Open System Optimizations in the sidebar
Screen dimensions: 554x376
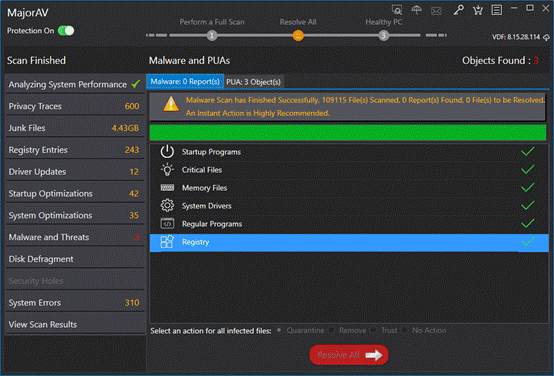pyautogui.click(x=75, y=215)
